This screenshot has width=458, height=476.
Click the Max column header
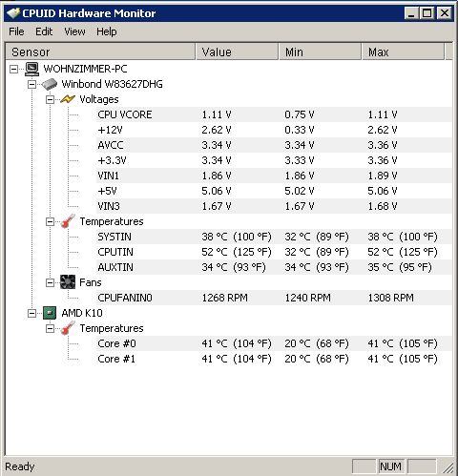tap(403, 52)
